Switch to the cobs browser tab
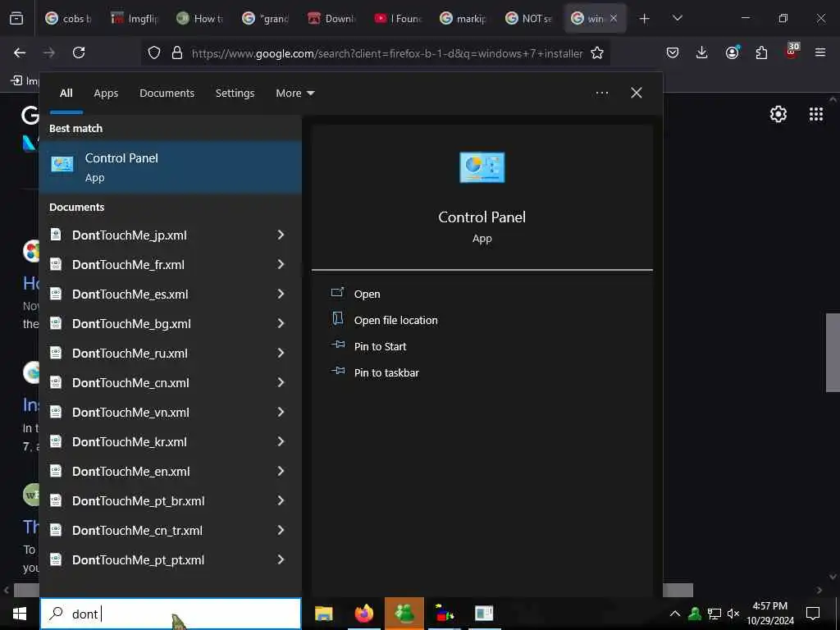 click(68, 19)
